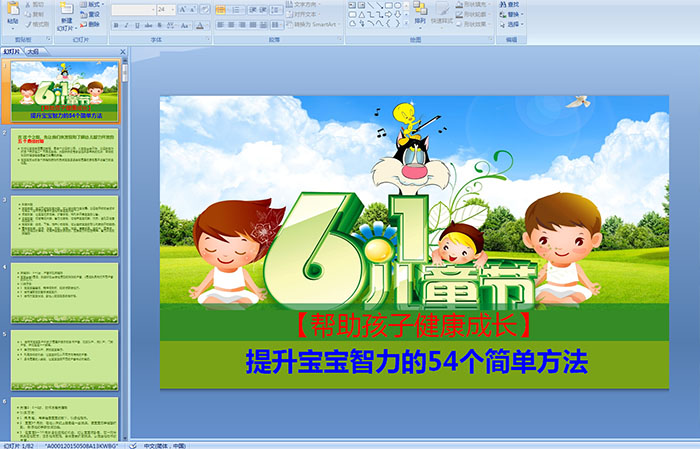Click the change case Aa button

pos(185,25)
